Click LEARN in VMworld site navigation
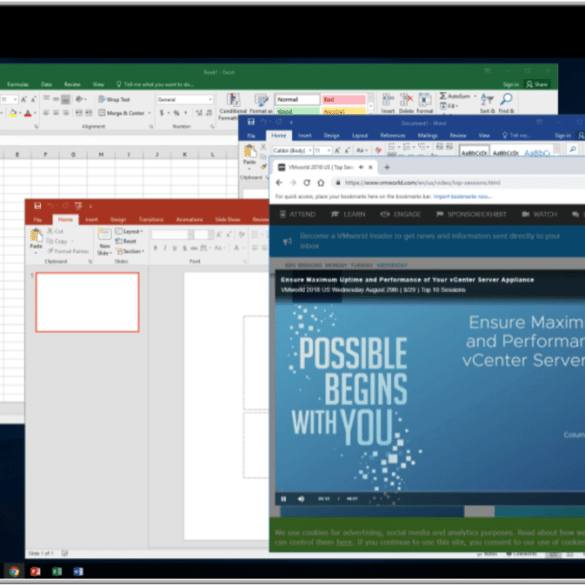Screen dimensions: 585x585 [348, 214]
